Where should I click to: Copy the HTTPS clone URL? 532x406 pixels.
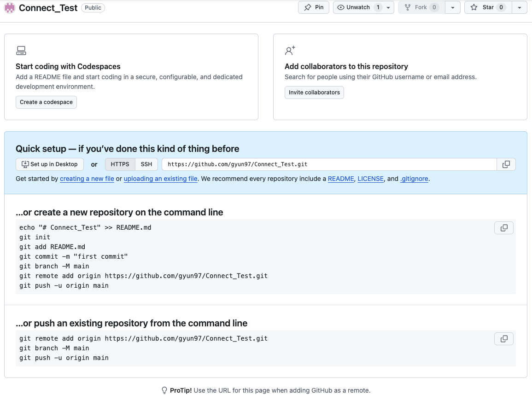pos(506,164)
